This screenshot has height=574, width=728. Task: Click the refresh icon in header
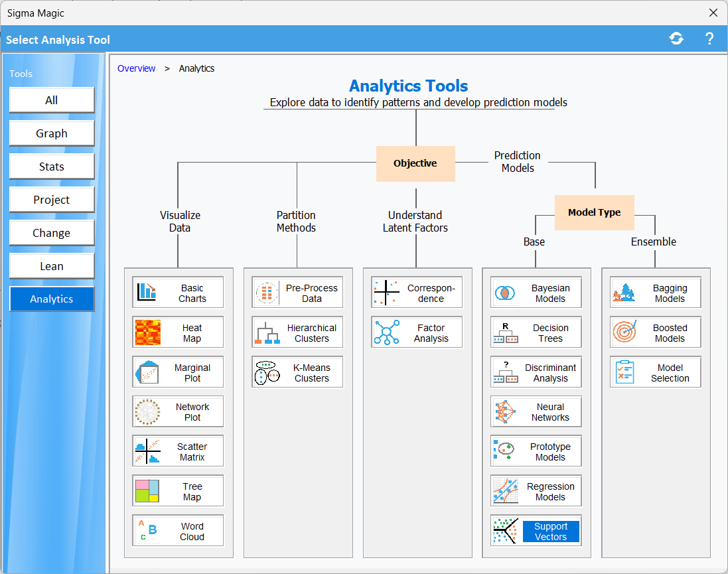click(676, 39)
